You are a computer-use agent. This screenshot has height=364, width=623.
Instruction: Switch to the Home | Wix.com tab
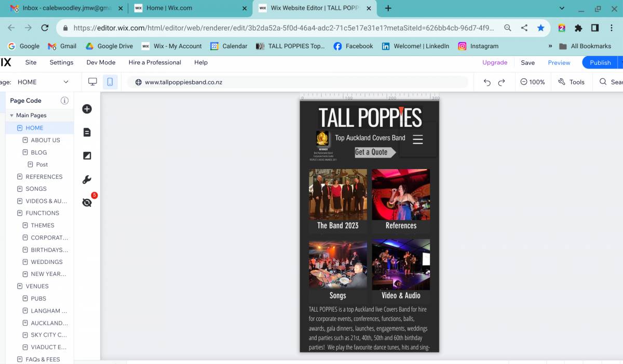[190, 8]
